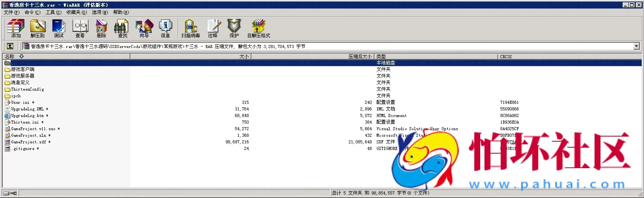
Task: Click 自解压格式 (SFX) toolbar icon
Action: (259, 28)
